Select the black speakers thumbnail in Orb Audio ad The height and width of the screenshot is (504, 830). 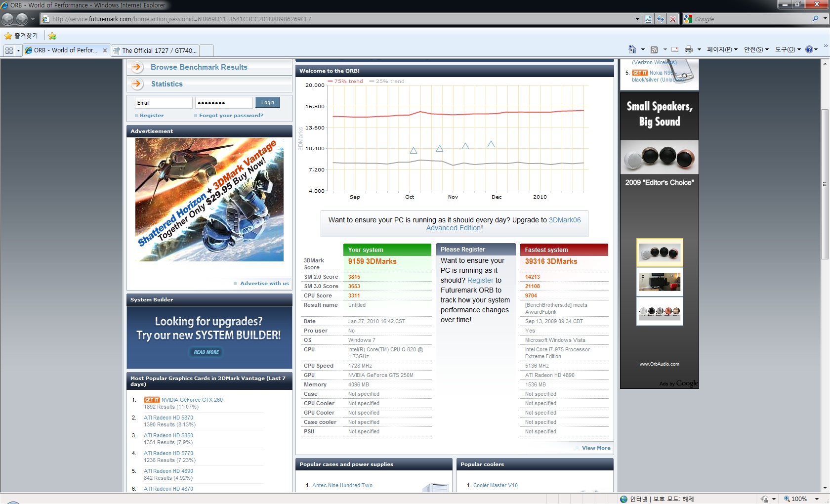[x=660, y=252]
